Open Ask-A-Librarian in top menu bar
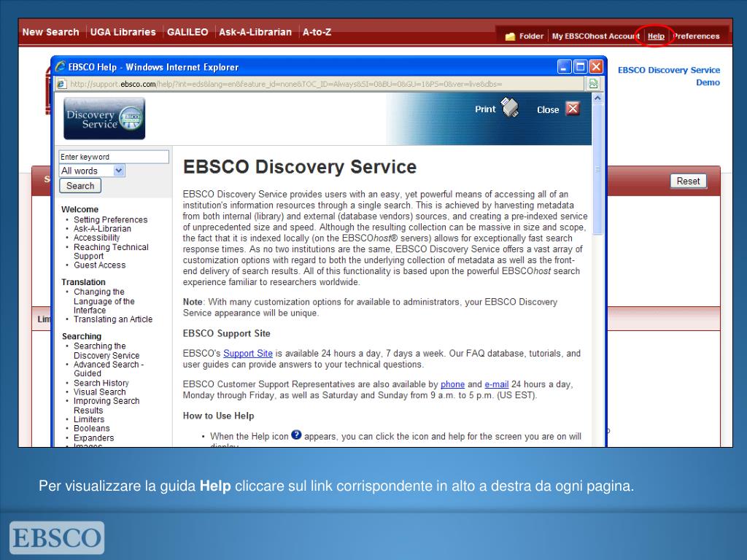747x560 pixels. [x=255, y=32]
